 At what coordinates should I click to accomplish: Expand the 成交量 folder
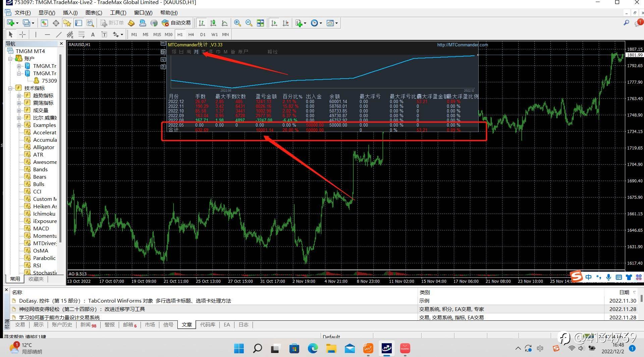[19, 110]
